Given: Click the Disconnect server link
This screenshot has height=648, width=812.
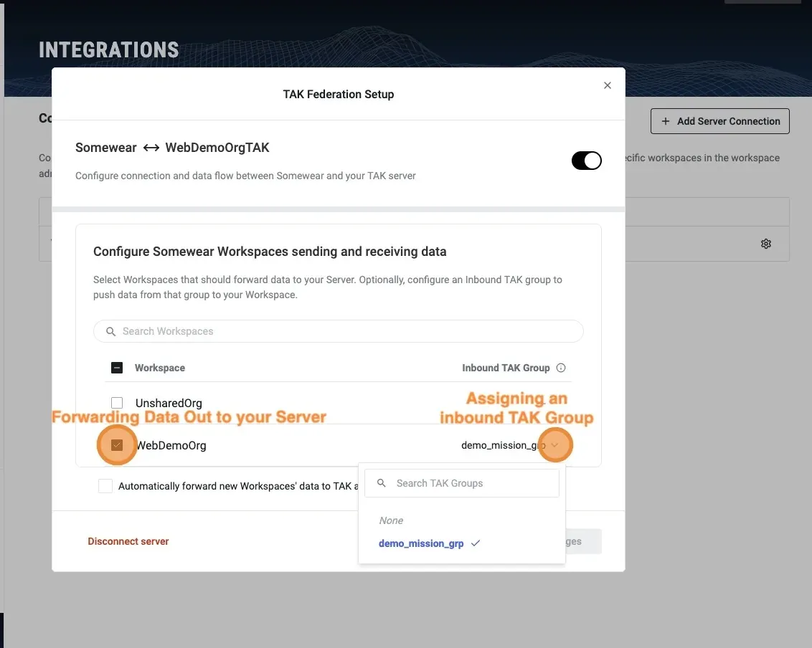Looking at the screenshot, I should tap(128, 541).
